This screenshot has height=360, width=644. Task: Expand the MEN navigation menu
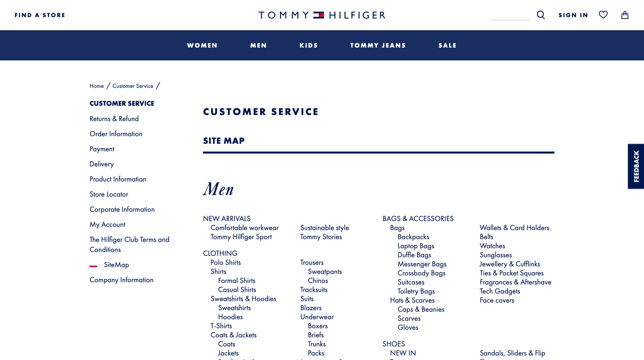coord(259,45)
